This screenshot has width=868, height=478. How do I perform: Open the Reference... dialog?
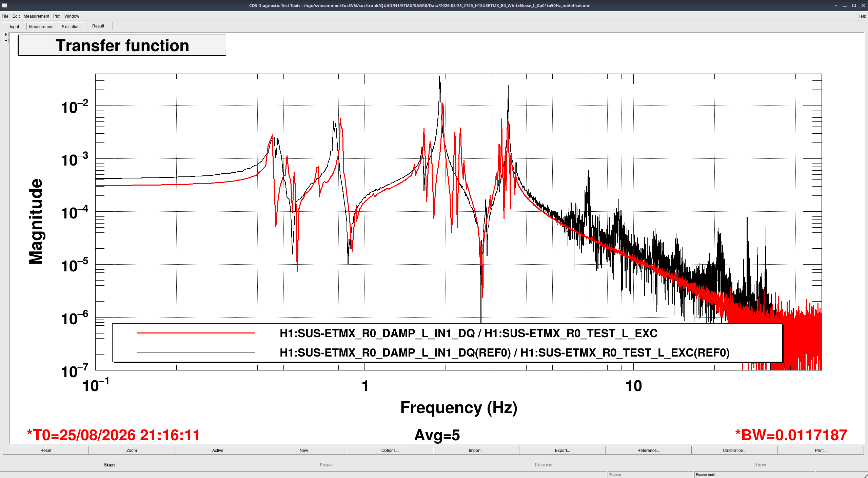point(648,450)
